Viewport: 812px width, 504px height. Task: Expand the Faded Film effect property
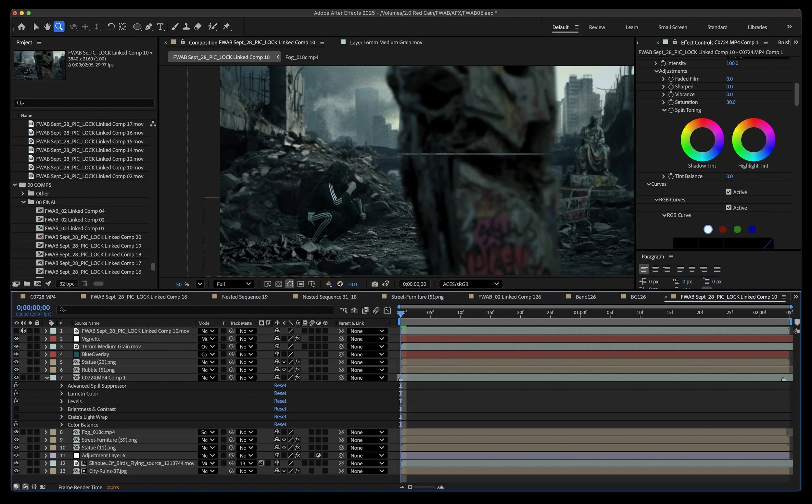click(x=663, y=79)
